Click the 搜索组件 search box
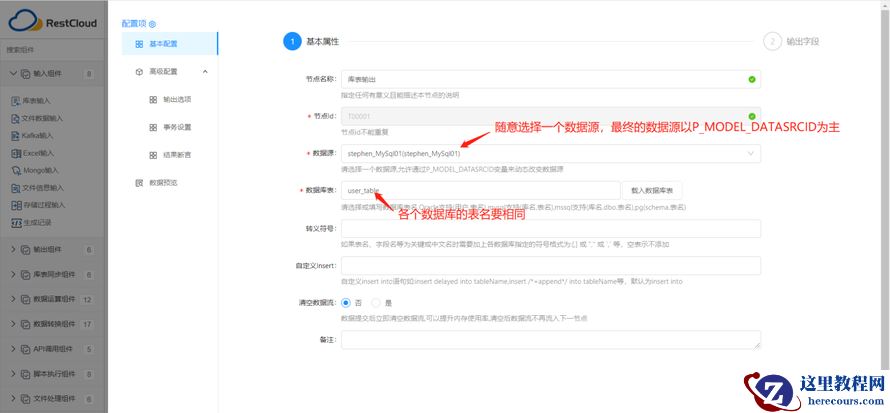Viewport: 890px width, 413px height. click(53, 49)
